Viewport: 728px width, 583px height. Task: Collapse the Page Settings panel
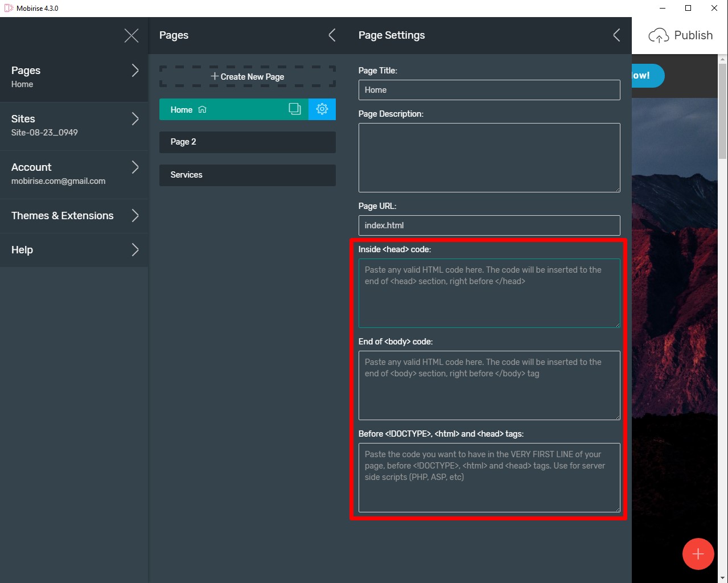[x=615, y=35]
